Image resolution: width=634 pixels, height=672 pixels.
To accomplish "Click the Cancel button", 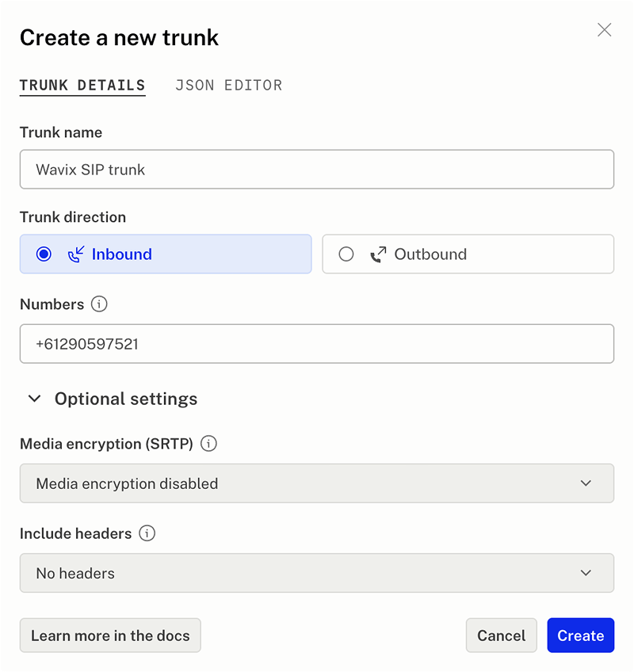I will pyautogui.click(x=501, y=636).
